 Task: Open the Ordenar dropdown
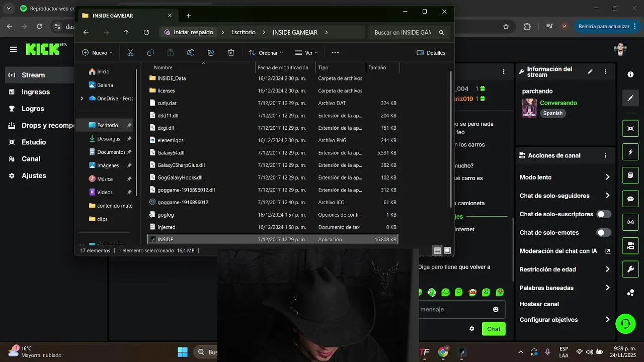click(x=266, y=53)
